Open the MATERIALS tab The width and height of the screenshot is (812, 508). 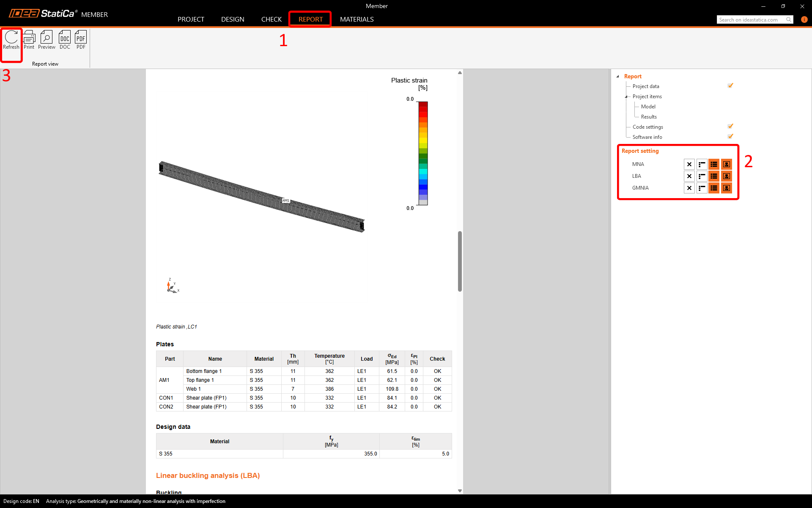click(357, 19)
